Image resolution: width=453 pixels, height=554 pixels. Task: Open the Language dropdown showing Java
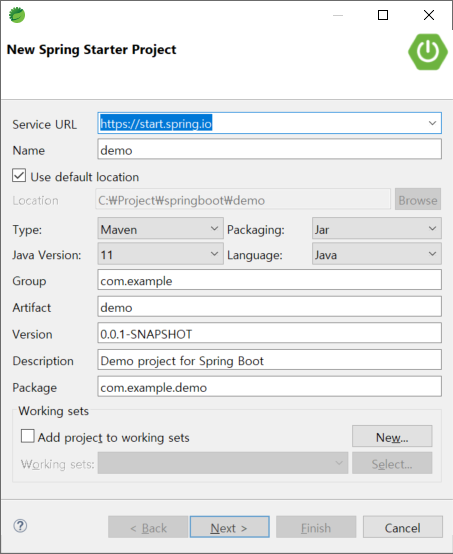tap(377, 254)
